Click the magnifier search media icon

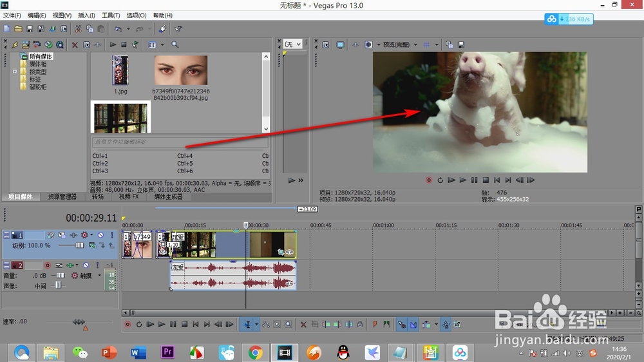175,44
